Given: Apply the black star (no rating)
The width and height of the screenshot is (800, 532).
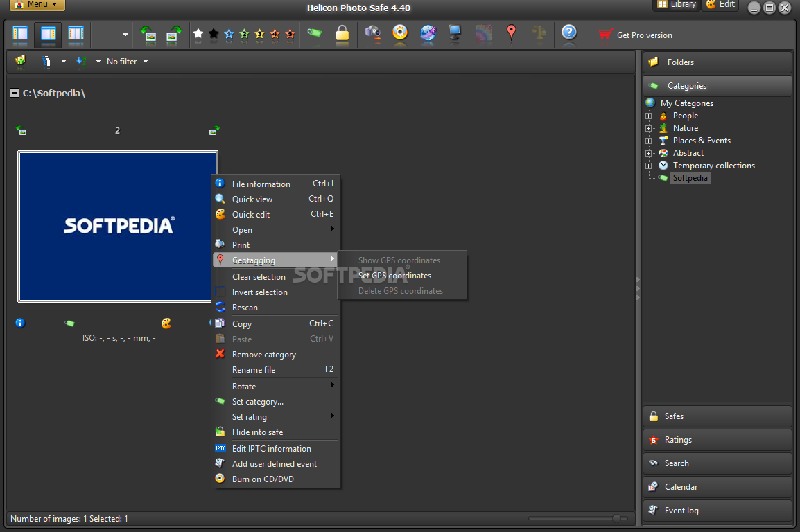Looking at the screenshot, I should point(214,34).
